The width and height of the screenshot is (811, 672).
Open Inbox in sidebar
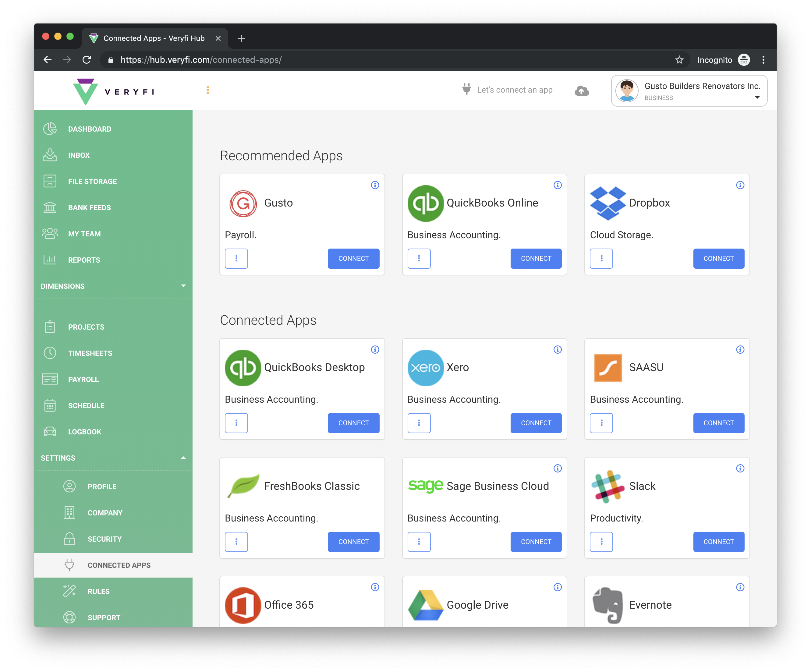tap(113, 155)
